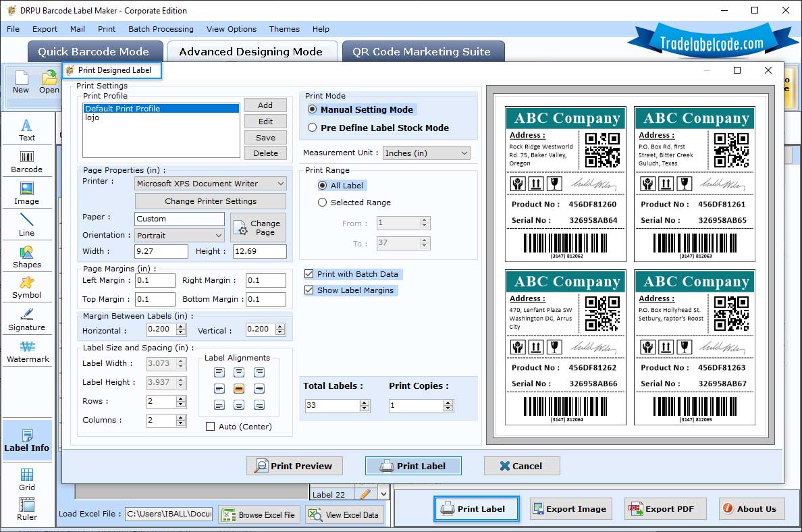Choose Selected Range option
Screen dimensions: 802x532
coord(322,202)
